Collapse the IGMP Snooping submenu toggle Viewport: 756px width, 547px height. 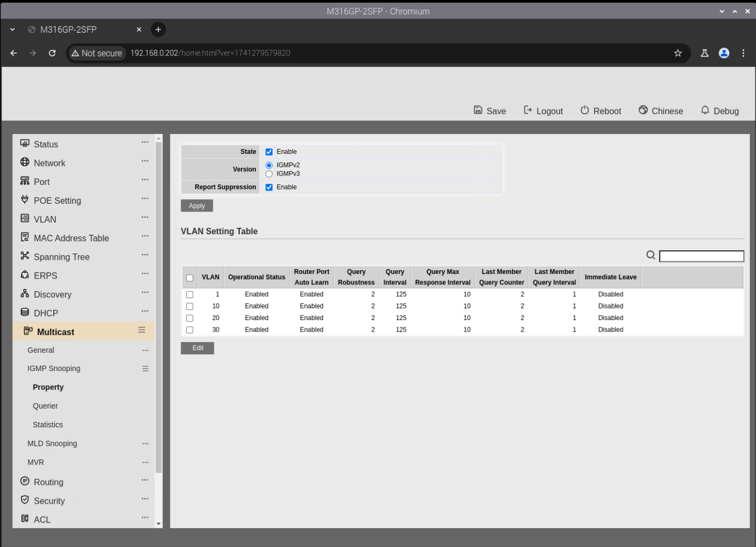pyautogui.click(x=145, y=369)
